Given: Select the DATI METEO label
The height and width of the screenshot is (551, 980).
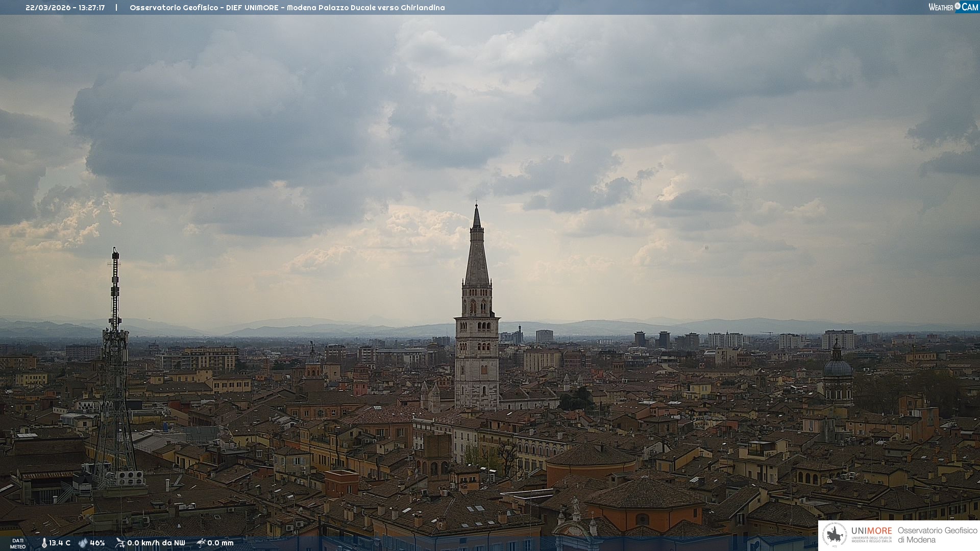Looking at the screenshot, I should point(18,543).
